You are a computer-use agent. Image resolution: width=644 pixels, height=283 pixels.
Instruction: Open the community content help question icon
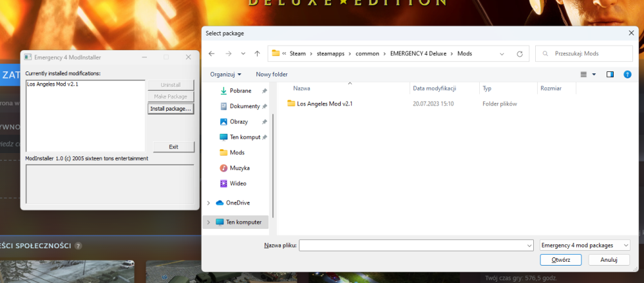click(78, 246)
